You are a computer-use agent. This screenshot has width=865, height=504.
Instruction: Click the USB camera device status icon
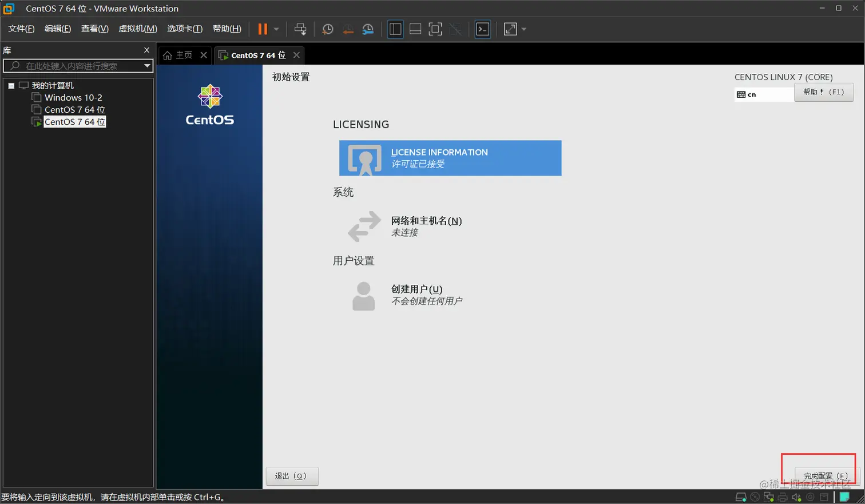point(810,497)
